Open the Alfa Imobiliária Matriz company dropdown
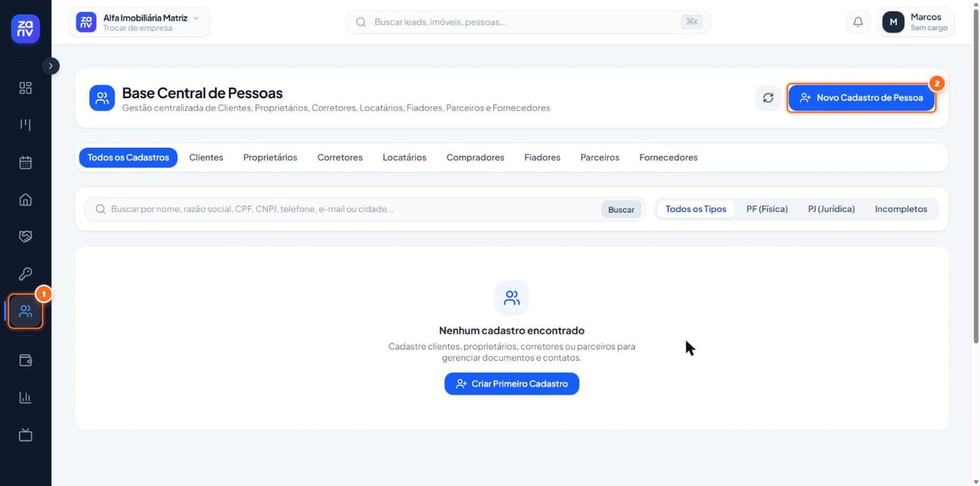 point(139,22)
